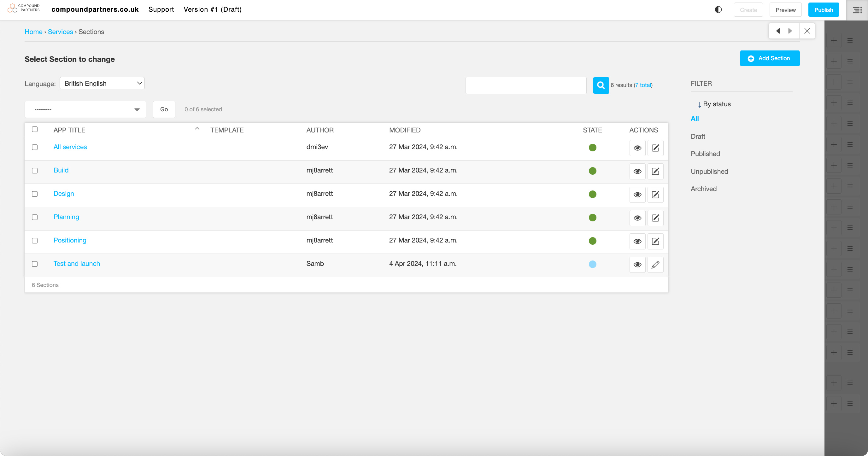Filter sections by Published status

click(705, 154)
